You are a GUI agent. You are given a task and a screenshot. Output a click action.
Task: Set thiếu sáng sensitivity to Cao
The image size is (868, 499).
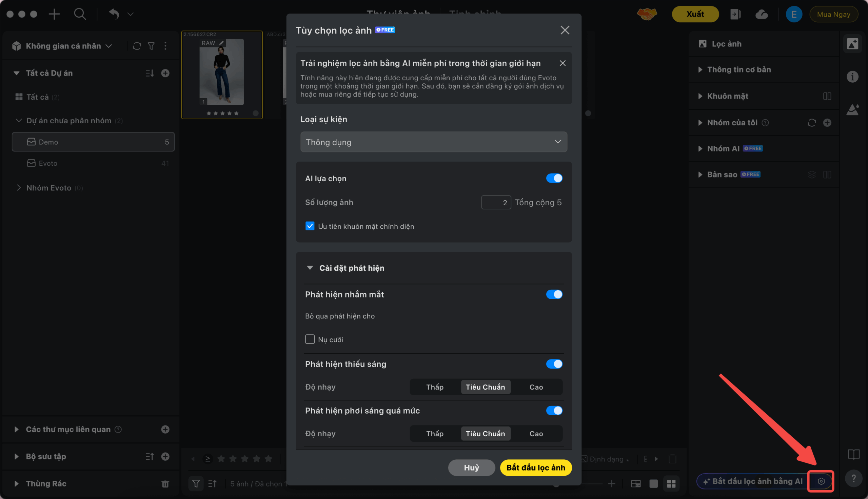(x=536, y=387)
